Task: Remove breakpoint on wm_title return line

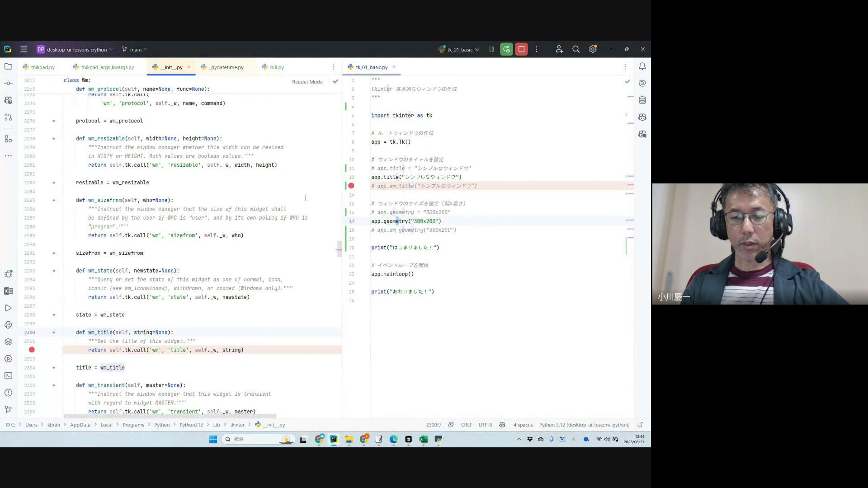Action: click(x=32, y=350)
